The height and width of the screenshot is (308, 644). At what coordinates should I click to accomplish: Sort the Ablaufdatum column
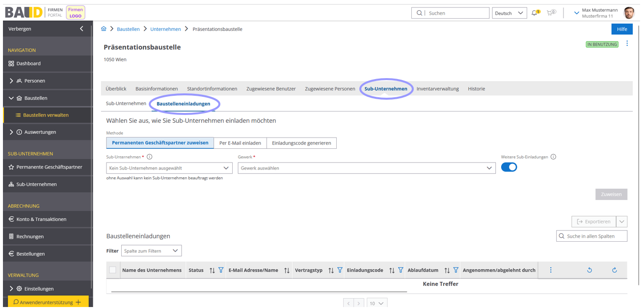tap(447, 270)
